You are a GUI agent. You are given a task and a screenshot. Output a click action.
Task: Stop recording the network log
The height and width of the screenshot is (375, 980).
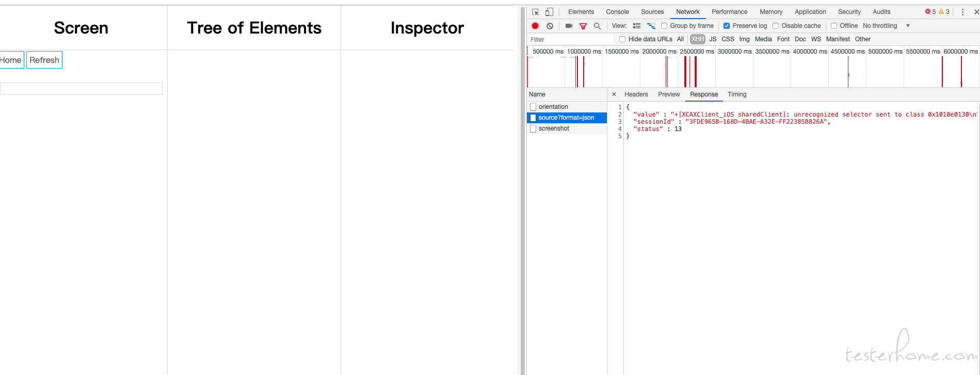pos(535,26)
